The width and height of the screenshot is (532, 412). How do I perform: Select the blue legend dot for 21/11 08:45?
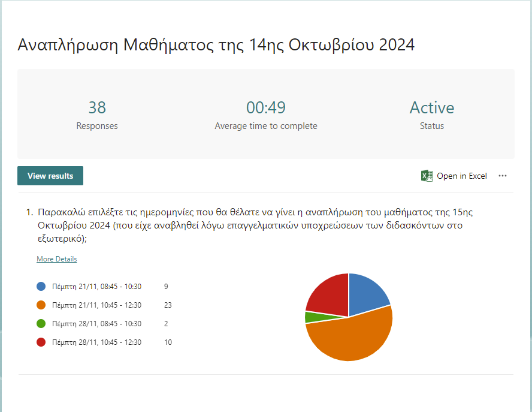41,286
